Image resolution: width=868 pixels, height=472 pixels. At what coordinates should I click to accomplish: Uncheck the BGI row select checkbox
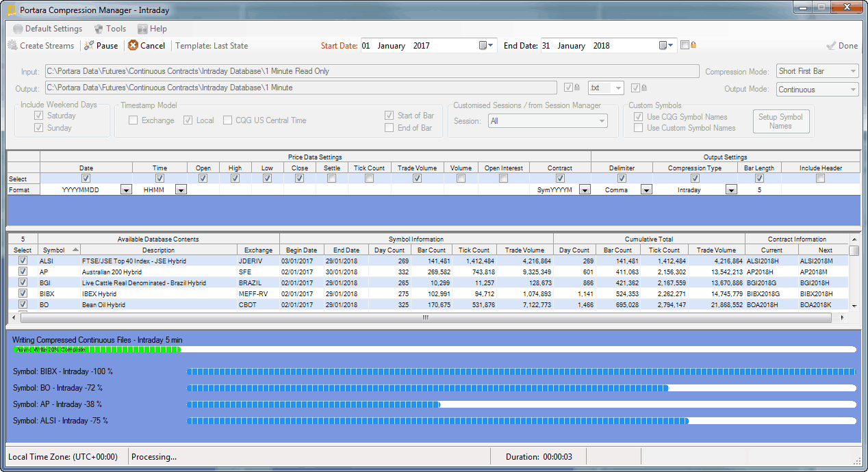pos(23,283)
